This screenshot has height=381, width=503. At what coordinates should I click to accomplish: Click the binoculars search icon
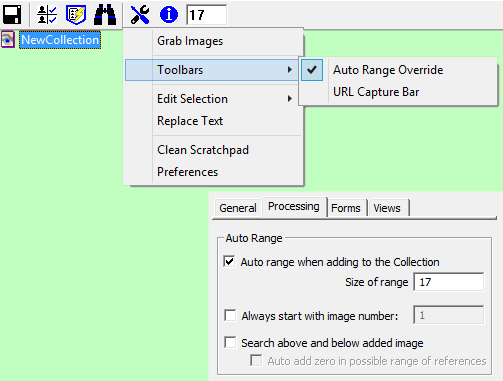coord(105,15)
